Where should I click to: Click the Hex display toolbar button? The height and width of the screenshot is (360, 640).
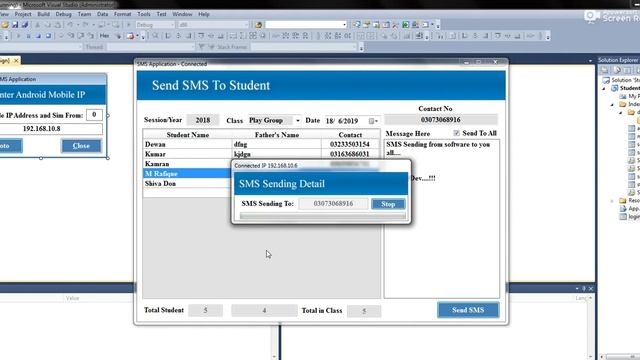click(104, 36)
